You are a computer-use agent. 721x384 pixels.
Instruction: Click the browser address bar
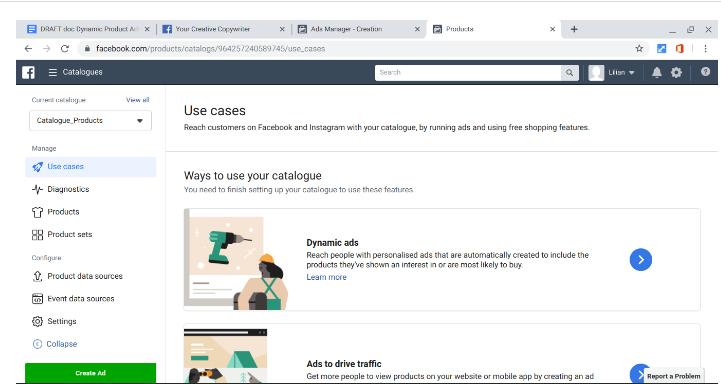tap(359, 48)
